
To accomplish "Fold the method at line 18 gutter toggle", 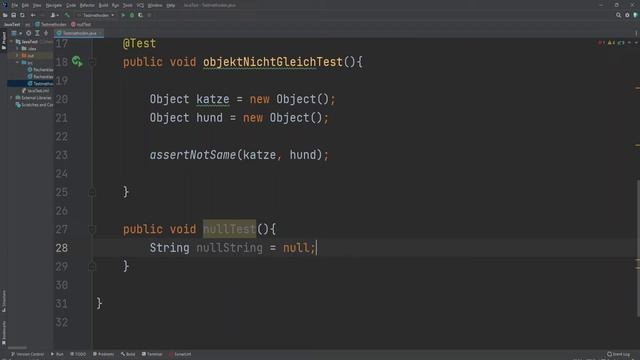I will click(x=92, y=62).
